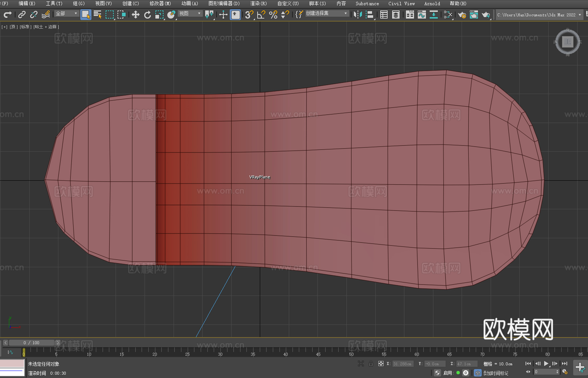
Task: Click the [顶] viewport view label
Action: click(x=14, y=27)
